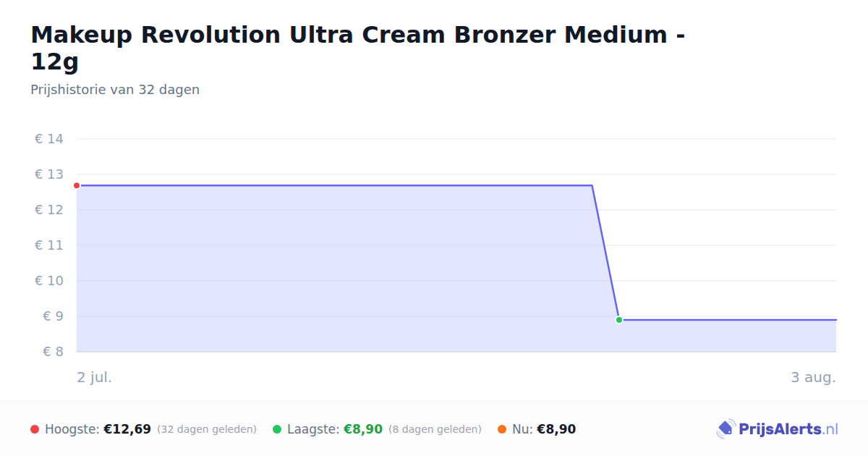The height and width of the screenshot is (456, 868).
Task: Click the Prijshistorie van 32 dagen subtitle
Action: click(x=115, y=90)
